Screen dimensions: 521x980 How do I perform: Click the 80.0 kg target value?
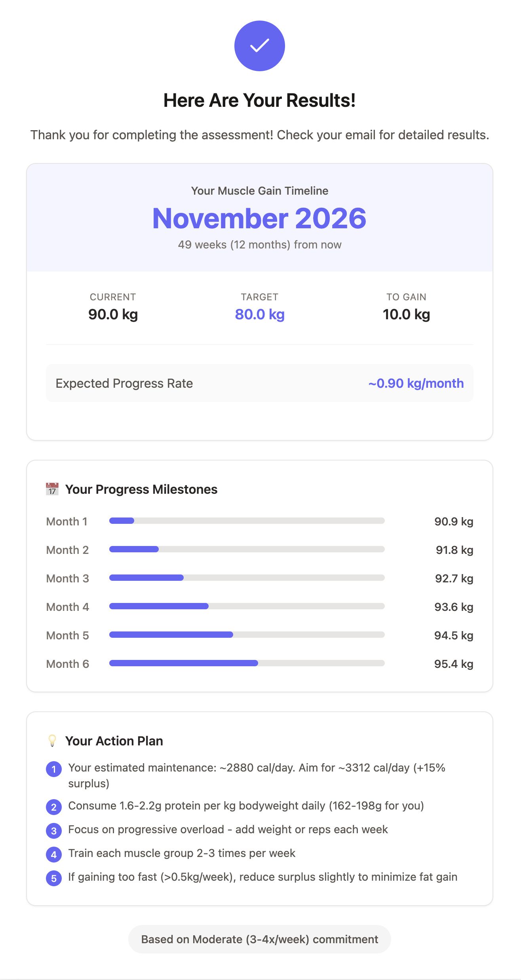pyautogui.click(x=260, y=314)
